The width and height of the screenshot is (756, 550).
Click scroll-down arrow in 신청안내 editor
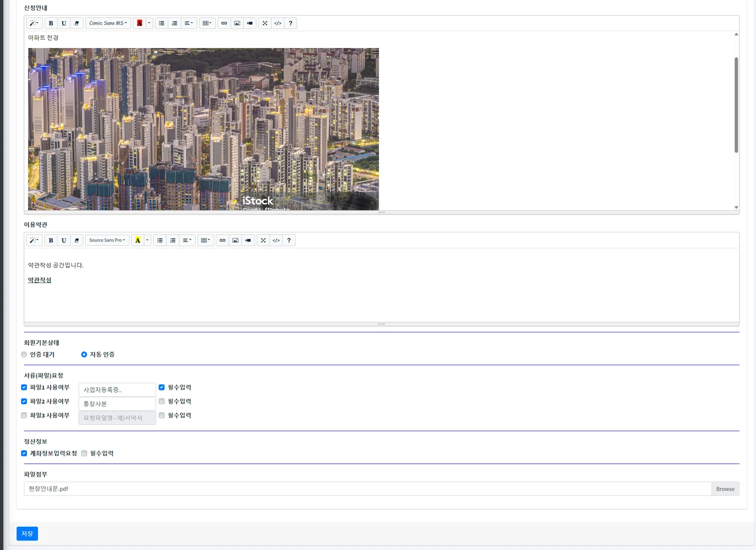point(736,208)
